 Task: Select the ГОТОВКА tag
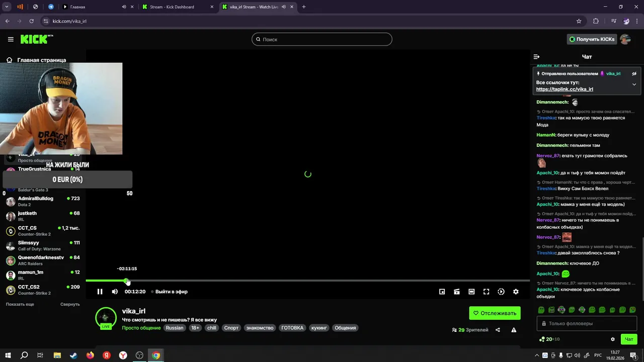292,328
